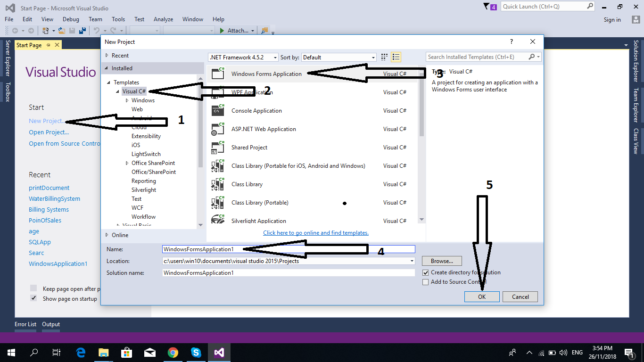Click the Open File toolbar icon
The image size is (644, 362).
(62, 31)
